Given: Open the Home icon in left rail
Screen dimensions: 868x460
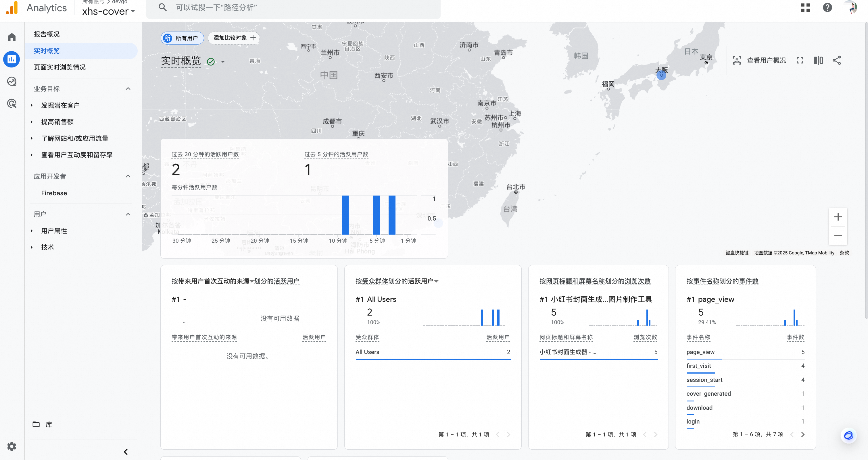Looking at the screenshot, I should pyautogui.click(x=12, y=37).
